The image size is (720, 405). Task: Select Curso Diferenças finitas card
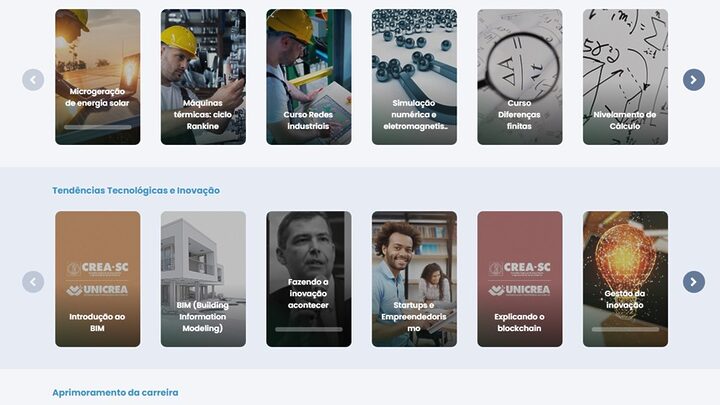point(520,77)
